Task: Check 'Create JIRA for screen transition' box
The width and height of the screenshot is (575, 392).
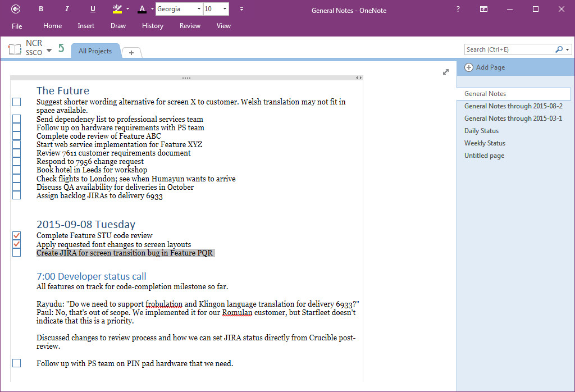Action: click(16, 253)
